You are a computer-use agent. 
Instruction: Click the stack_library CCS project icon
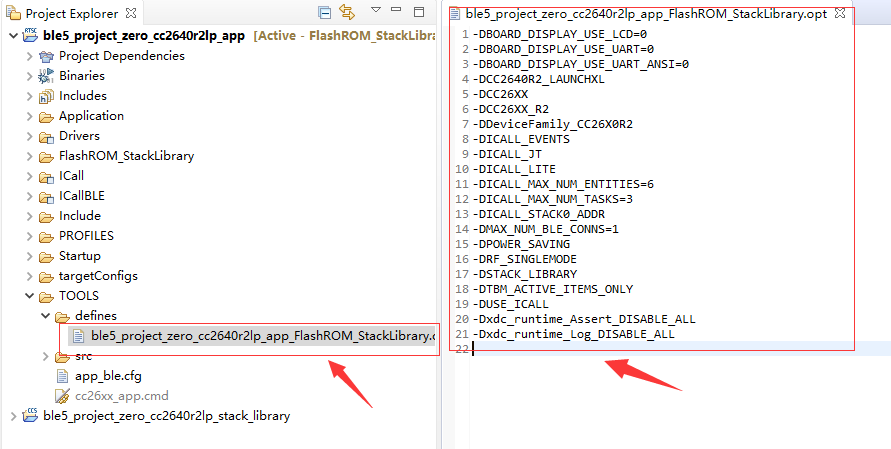tap(30, 415)
